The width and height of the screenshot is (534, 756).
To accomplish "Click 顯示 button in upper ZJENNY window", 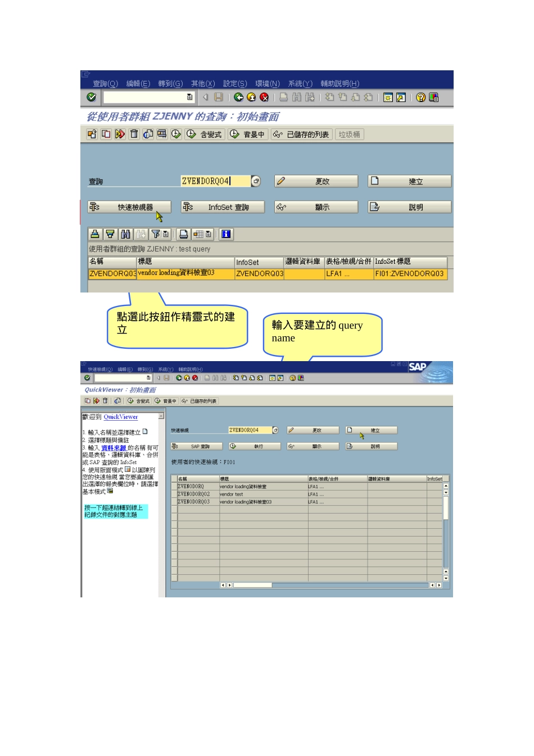I will pyautogui.click(x=316, y=207).
